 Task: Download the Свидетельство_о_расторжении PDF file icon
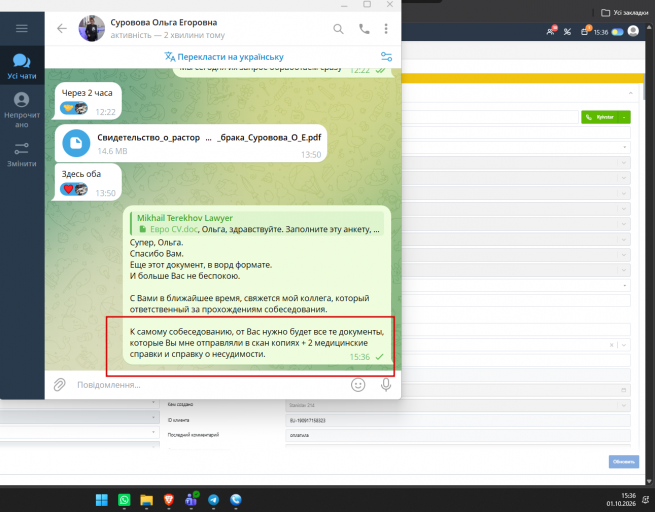pos(76,143)
